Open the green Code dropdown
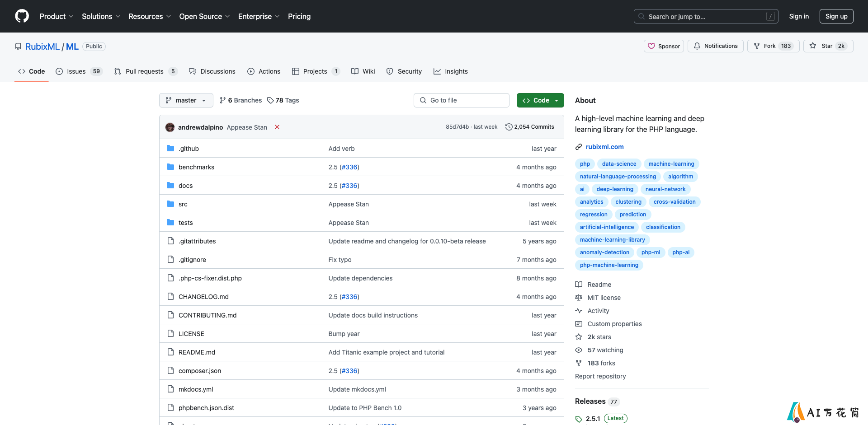868x425 pixels. point(540,100)
